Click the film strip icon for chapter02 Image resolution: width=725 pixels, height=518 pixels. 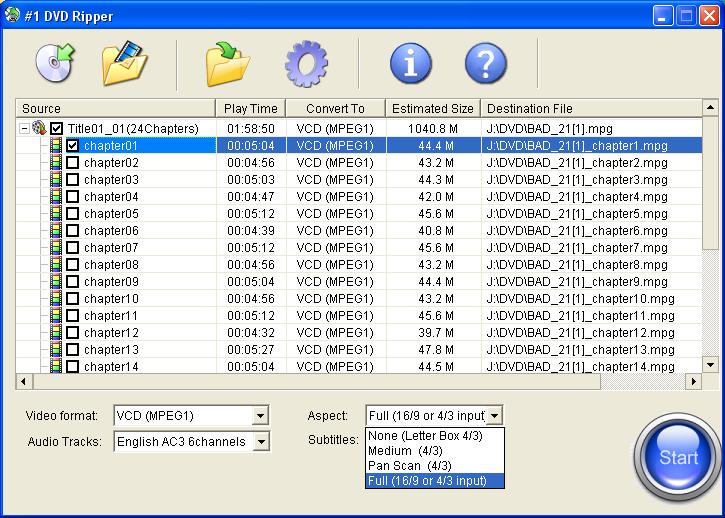point(55,163)
